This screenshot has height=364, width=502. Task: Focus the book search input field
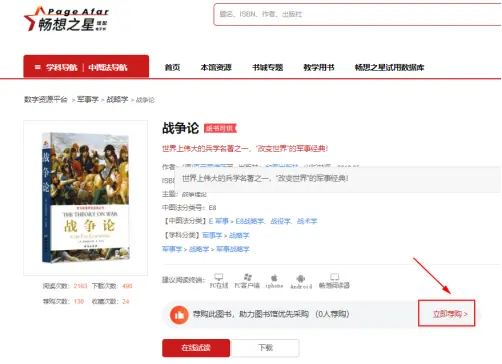click(x=358, y=14)
